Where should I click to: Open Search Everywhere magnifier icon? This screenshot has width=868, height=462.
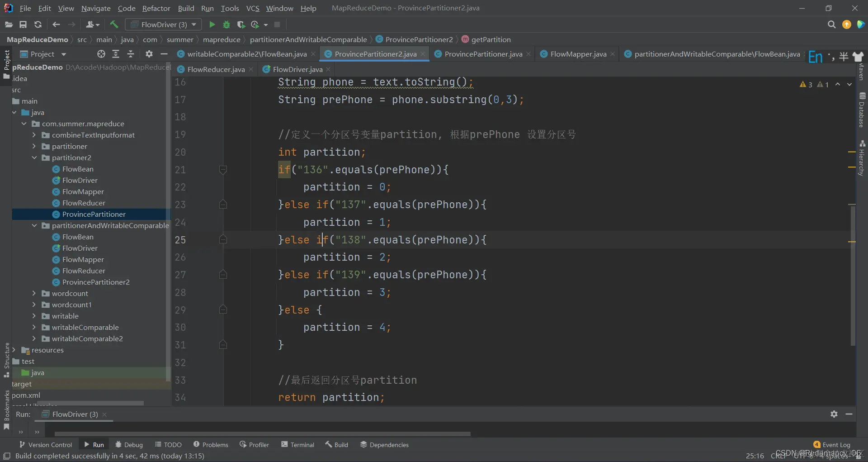[831, 24]
